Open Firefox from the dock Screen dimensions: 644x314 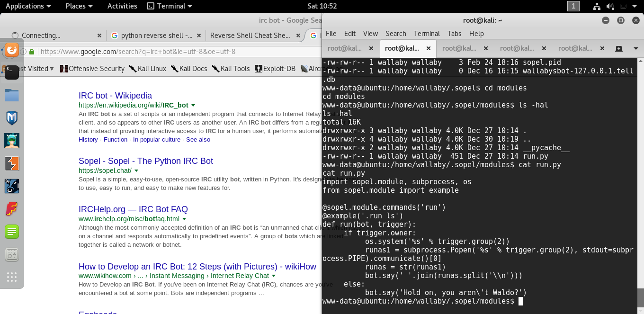pyautogui.click(x=11, y=49)
